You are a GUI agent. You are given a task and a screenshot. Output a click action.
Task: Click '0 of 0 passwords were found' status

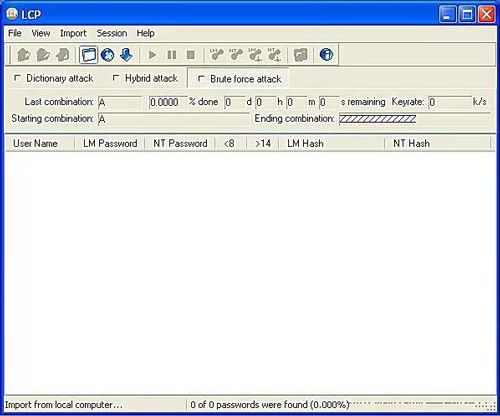click(x=269, y=405)
